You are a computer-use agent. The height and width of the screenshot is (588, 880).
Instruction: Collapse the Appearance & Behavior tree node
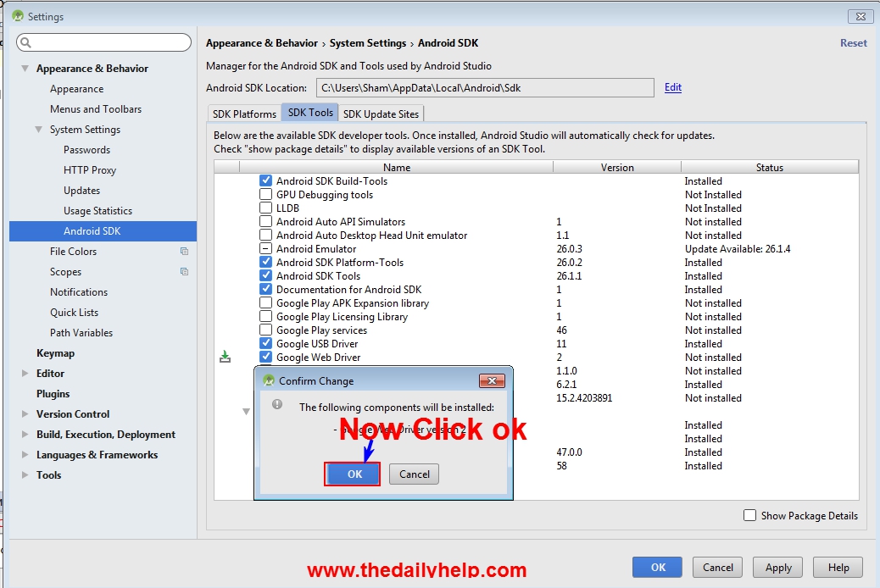click(x=25, y=69)
